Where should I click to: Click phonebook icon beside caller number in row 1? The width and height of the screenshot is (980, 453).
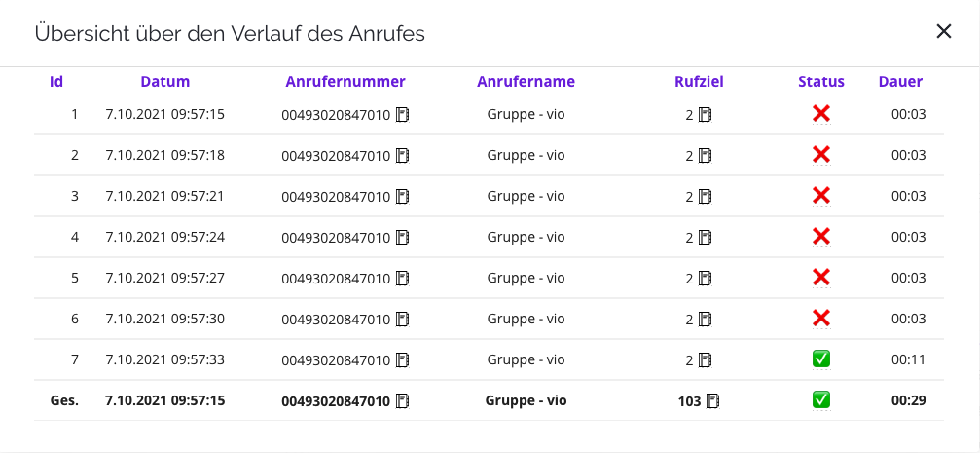point(403,115)
